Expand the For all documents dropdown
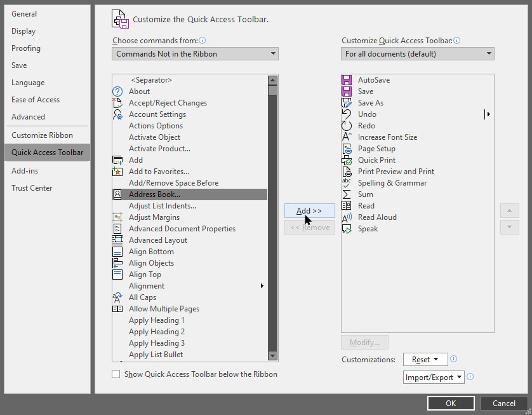 coord(417,54)
